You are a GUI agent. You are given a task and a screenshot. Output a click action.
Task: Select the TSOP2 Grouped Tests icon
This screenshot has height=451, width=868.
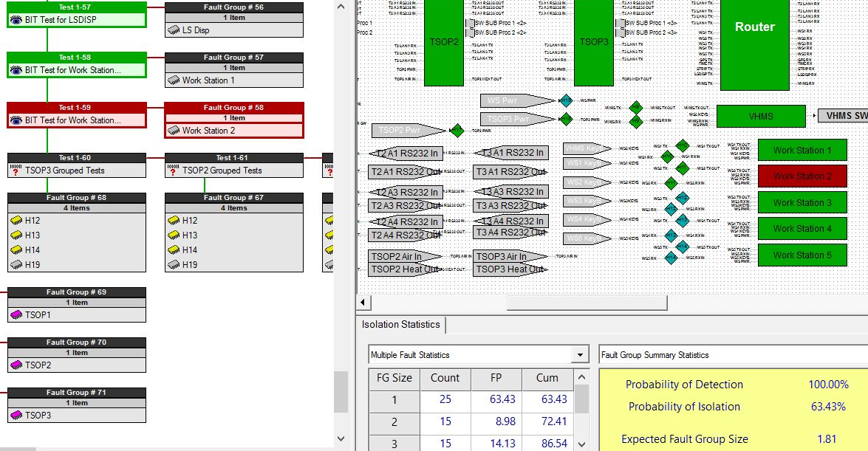coord(174,171)
